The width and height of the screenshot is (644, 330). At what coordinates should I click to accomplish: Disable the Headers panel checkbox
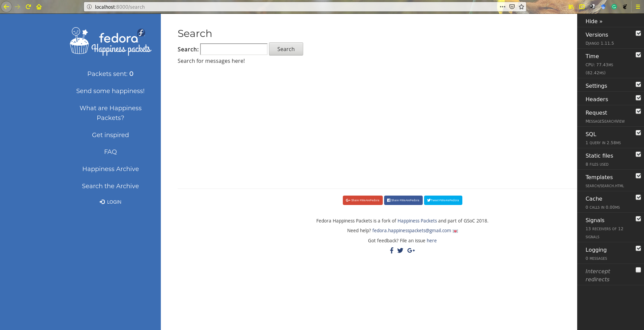pos(638,98)
